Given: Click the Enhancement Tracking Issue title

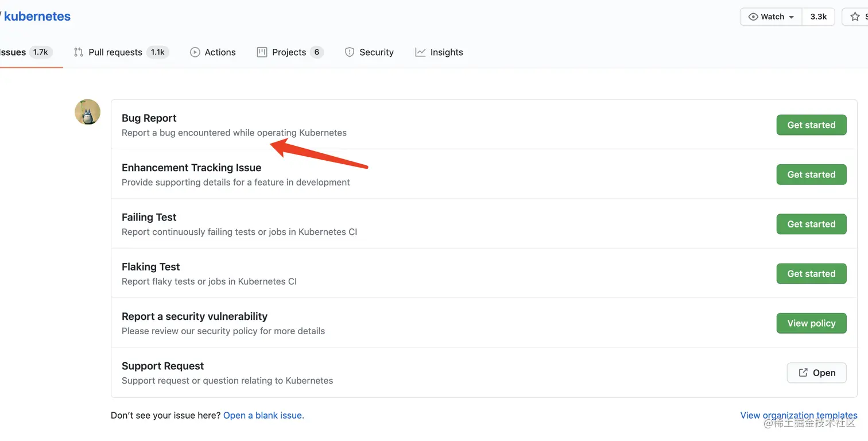Looking at the screenshot, I should click(x=192, y=168).
